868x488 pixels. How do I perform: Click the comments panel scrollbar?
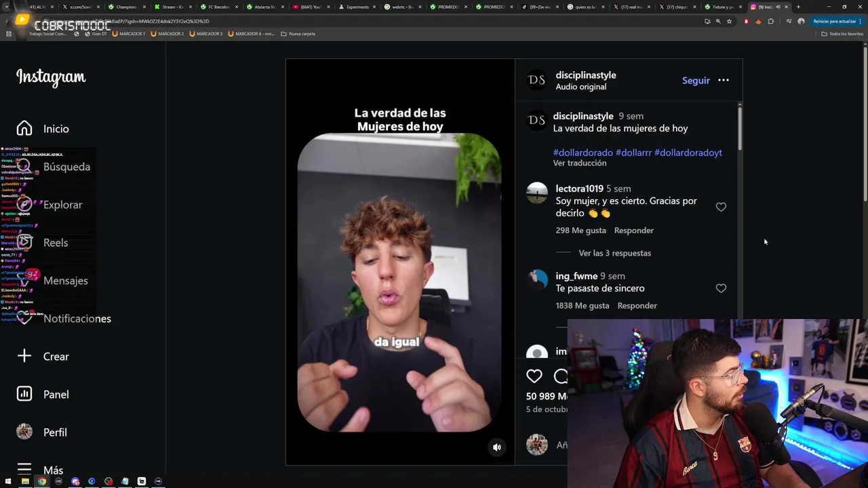coord(739,127)
